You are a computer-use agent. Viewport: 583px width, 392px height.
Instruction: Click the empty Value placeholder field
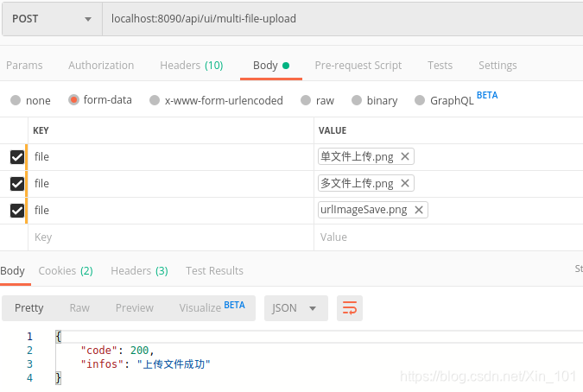click(x=448, y=237)
